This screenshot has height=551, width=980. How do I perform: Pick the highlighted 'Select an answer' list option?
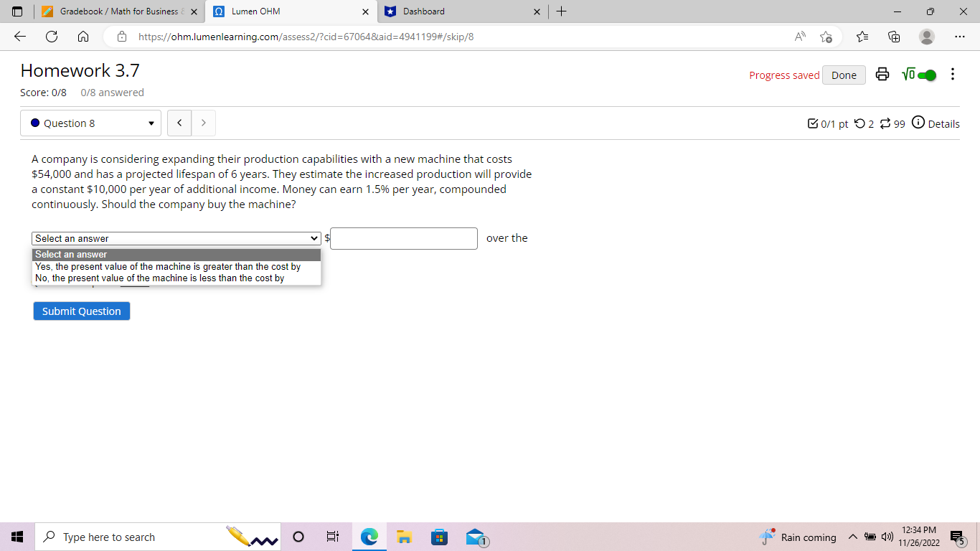176,255
